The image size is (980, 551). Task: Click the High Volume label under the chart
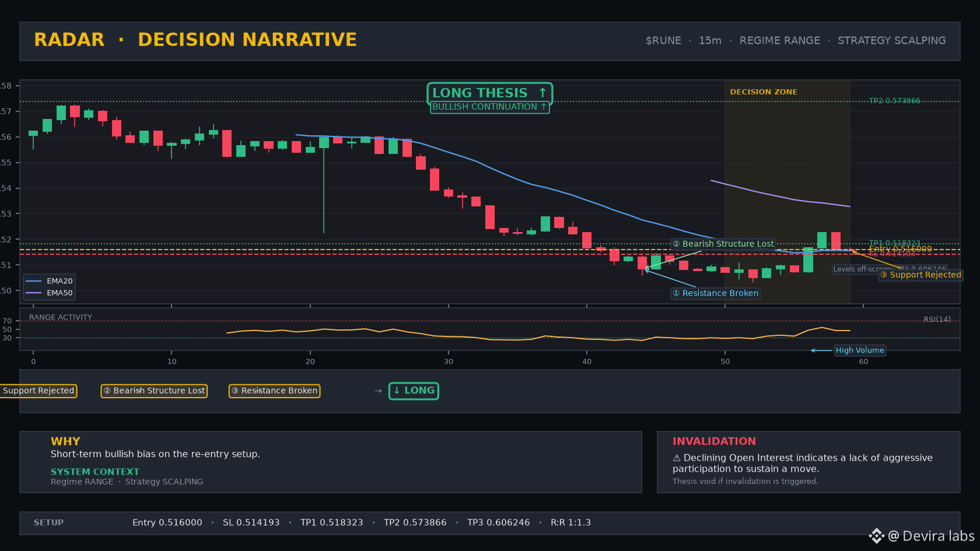click(860, 350)
